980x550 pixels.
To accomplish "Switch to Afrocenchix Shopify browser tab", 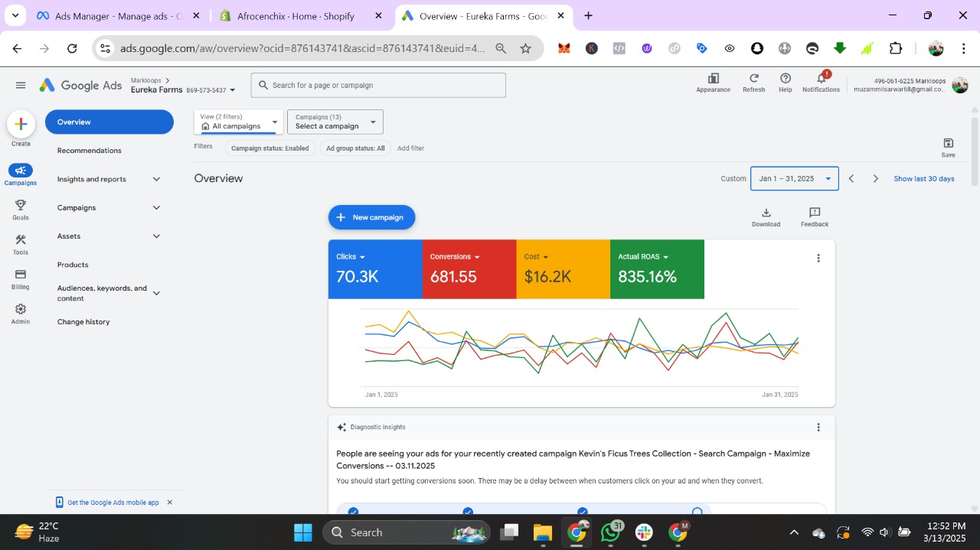I will point(300,16).
